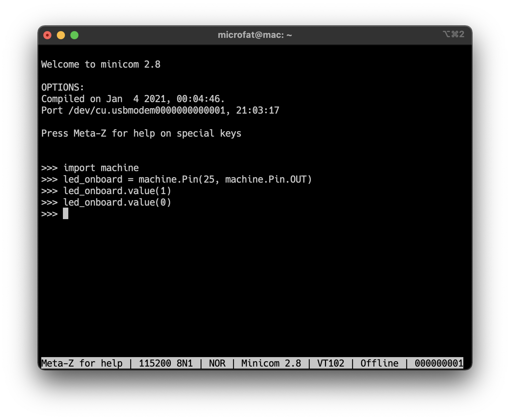
Task: Click the Port /dev/cu.usbmodem line
Action: (x=160, y=110)
